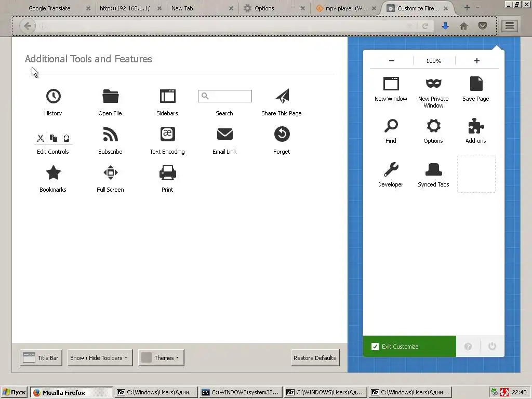The height and width of the screenshot is (399, 532).
Task: Open the Themes dropdown
Action: tap(161, 357)
